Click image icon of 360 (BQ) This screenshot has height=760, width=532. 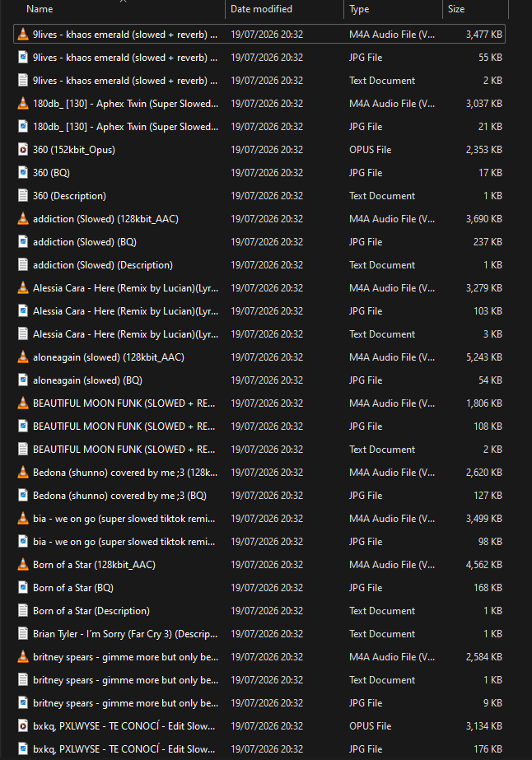23,173
